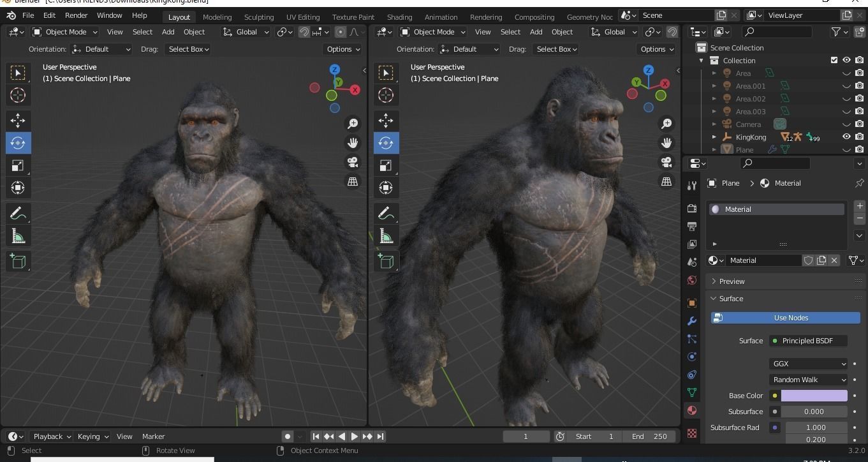Click the Playback button in timeline
Viewport: 868px width, 462px height.
click(x=52, y=436)
